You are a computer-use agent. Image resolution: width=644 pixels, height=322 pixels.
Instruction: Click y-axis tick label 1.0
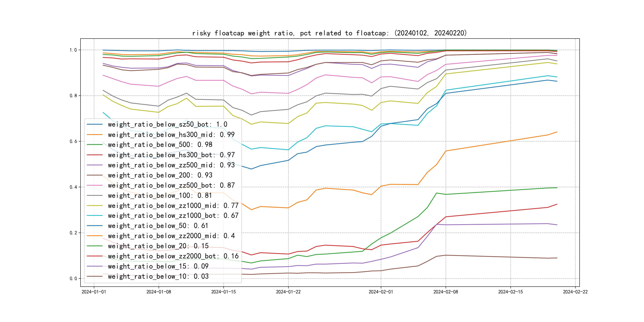(73, 50)
